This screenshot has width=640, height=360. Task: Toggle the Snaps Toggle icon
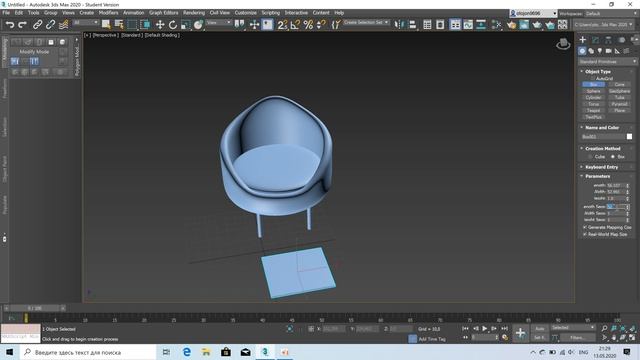click(x=282, y=24)
